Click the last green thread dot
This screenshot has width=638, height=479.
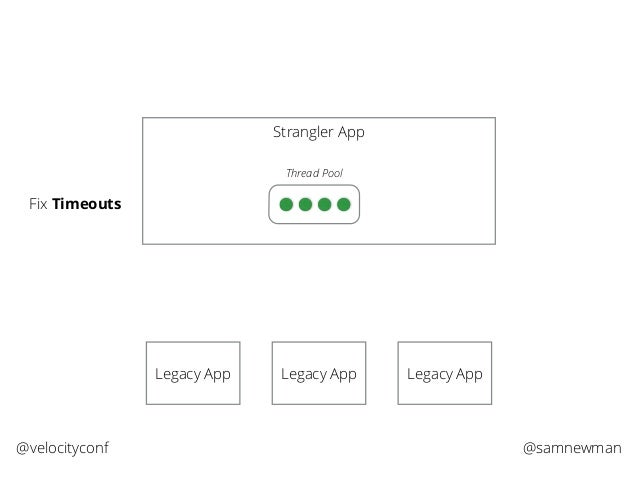point(344,204)
